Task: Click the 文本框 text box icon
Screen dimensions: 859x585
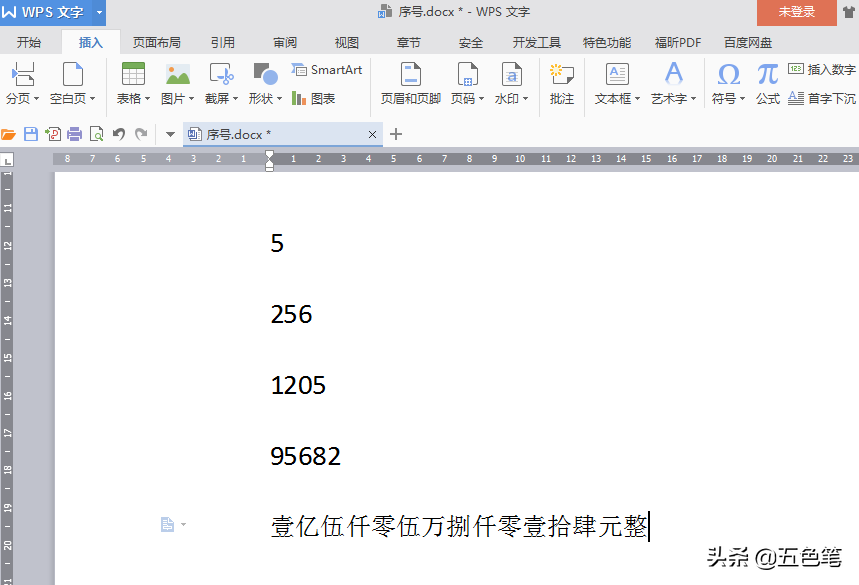Action: pos(617,74)
